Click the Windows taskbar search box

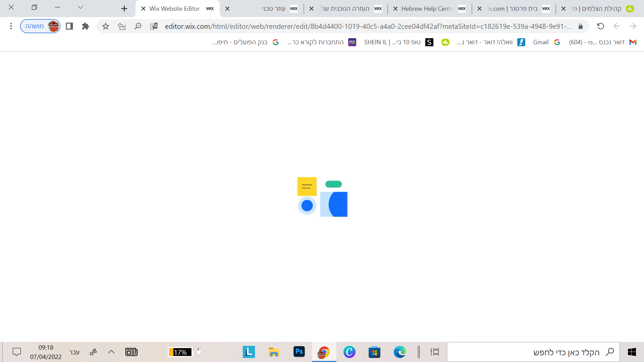tap(533, 352)
